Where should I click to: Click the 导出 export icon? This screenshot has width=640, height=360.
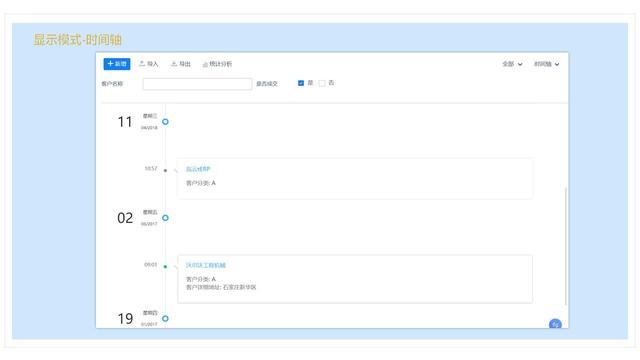[174, 64]
